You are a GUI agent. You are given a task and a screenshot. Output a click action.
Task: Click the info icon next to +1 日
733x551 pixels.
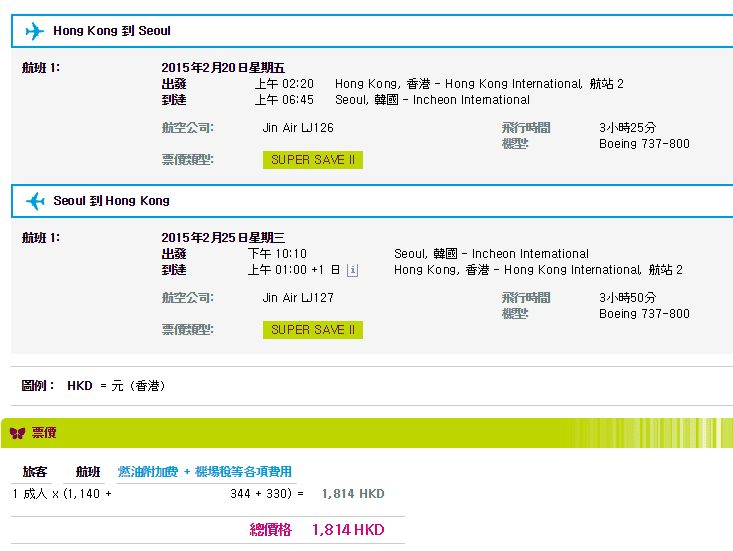tap(352, 270)
